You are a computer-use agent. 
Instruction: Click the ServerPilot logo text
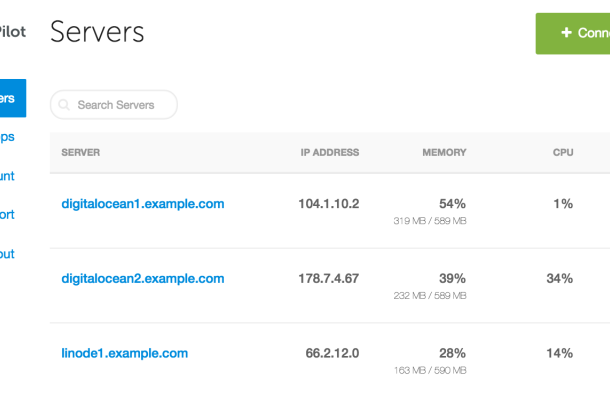tap(13, 32)
